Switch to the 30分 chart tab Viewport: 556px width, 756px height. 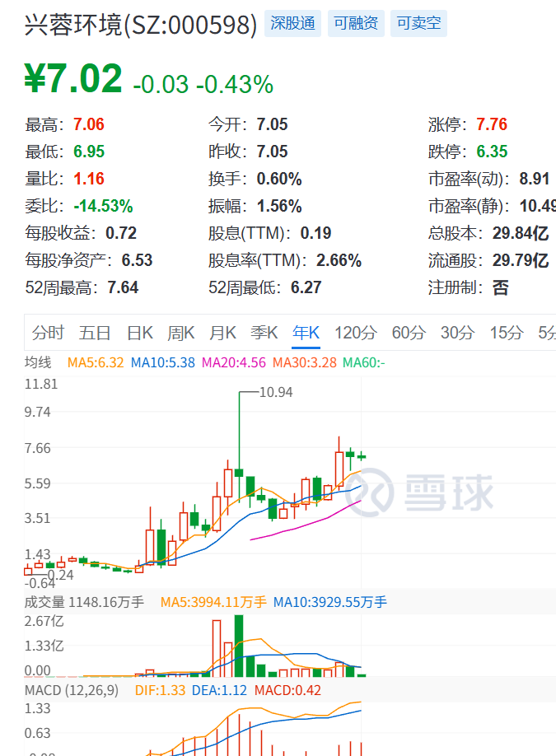pyautogui.click(x=458, y=333)
